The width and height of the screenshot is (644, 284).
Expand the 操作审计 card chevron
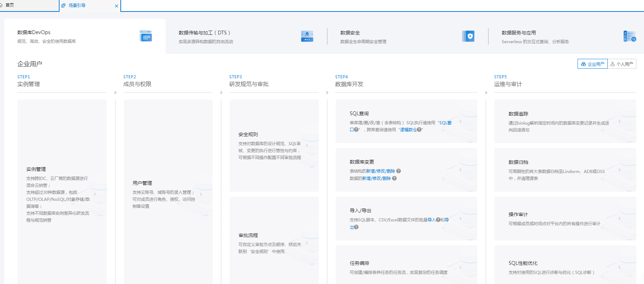[x=620, y=219]
